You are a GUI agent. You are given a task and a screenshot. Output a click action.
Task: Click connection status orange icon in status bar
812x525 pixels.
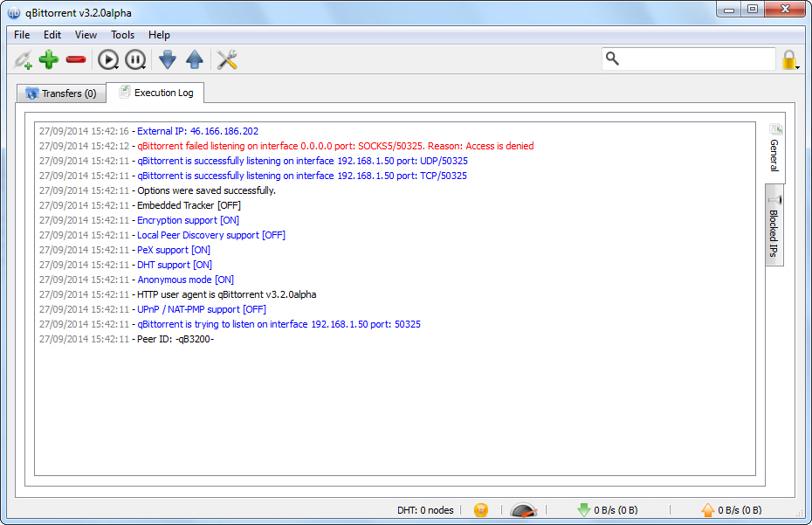point(481,510)
